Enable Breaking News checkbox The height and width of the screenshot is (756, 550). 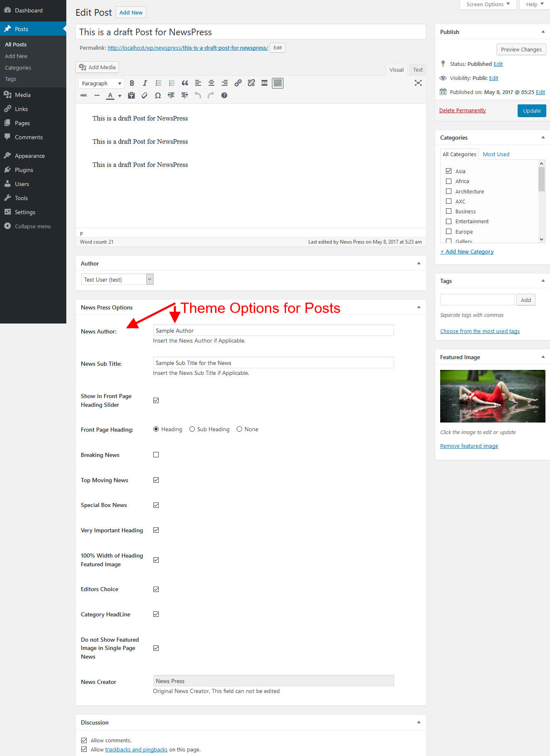[156, 455]
